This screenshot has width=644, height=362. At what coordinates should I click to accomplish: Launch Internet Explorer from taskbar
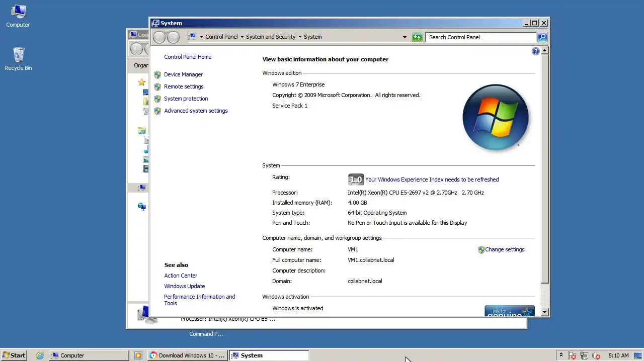40,355
